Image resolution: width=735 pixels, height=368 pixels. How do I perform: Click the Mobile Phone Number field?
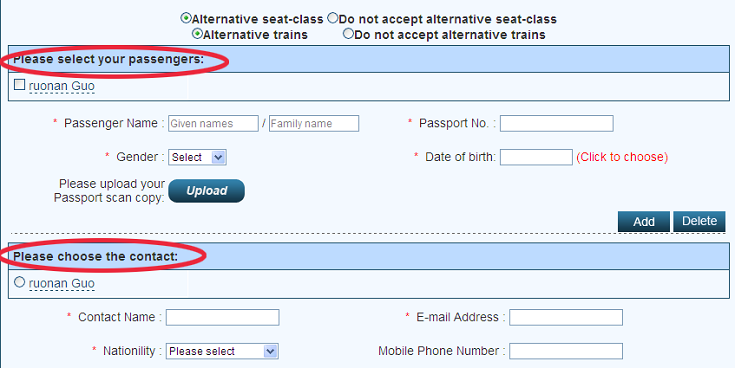coord(566,351)
